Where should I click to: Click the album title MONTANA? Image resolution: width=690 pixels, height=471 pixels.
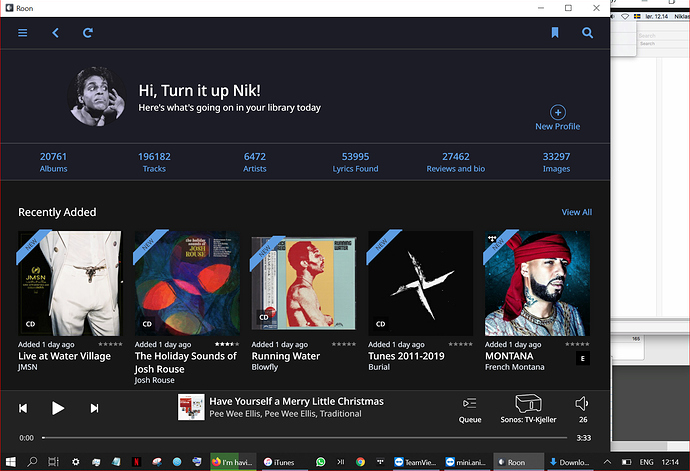509,356
